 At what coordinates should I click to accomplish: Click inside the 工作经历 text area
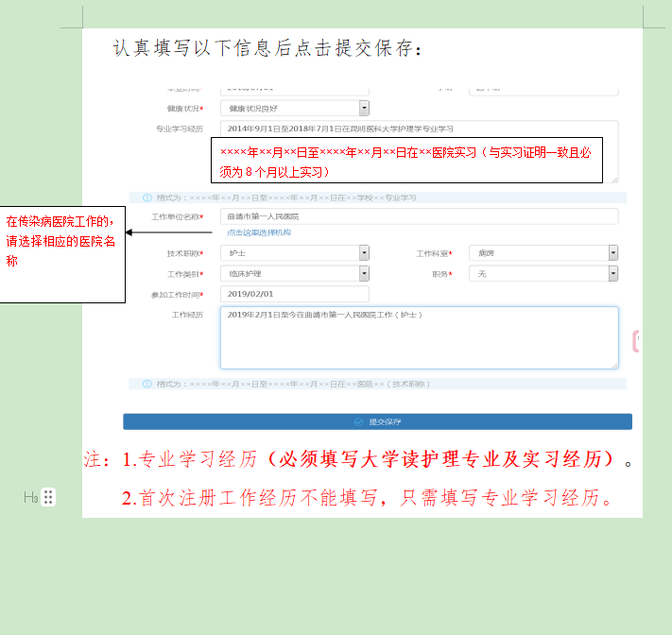[x=419, y=340]
